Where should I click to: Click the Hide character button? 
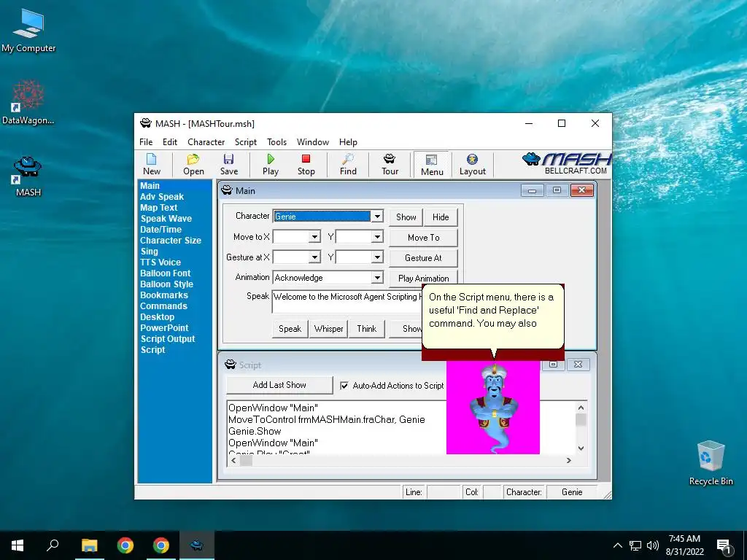tap(441, 217)
